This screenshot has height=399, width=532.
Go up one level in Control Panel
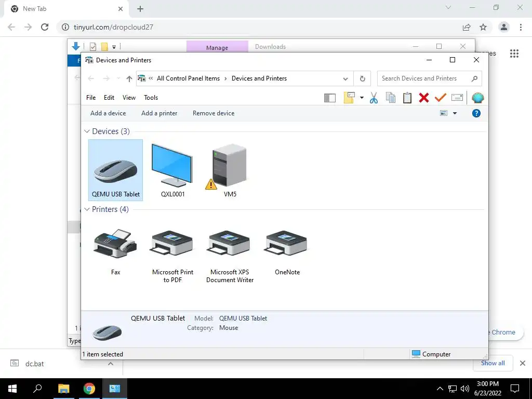[129, 79]
